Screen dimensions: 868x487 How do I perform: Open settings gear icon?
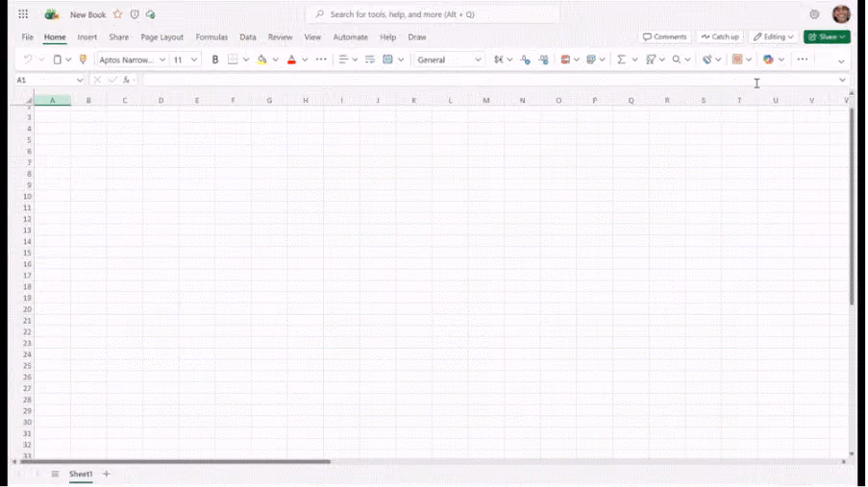click(814, 14)
